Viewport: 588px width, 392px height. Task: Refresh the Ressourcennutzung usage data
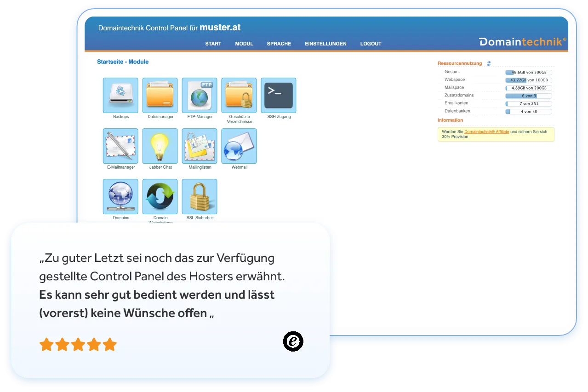(489, 63)
